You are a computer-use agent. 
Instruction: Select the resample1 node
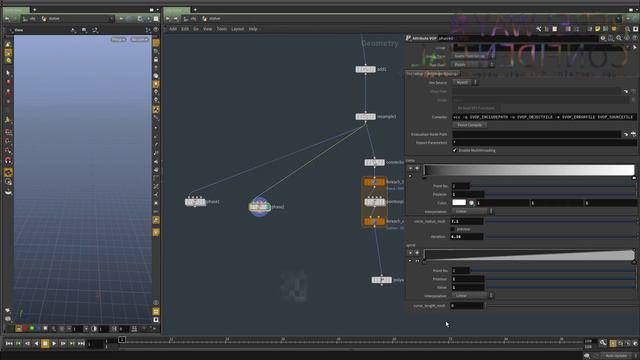pyautogui.click(x=365, y=117)
